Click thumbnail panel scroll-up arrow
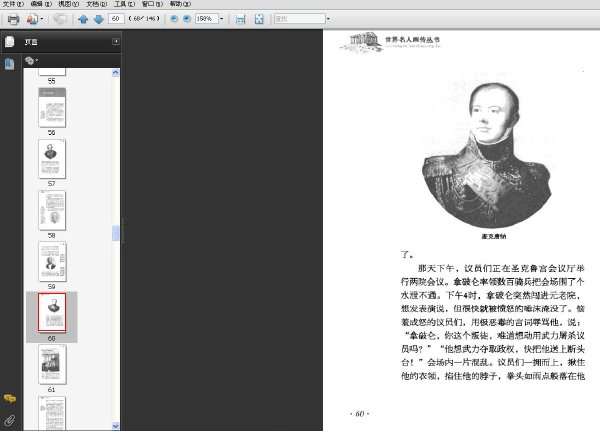 tap(116, 73)
